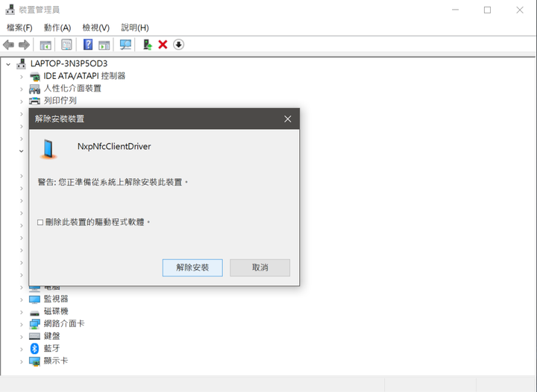537x392 pixels.
Task: Select the 列印佇列 tree label
Action: pyautogui.click(x=60, y=101)
